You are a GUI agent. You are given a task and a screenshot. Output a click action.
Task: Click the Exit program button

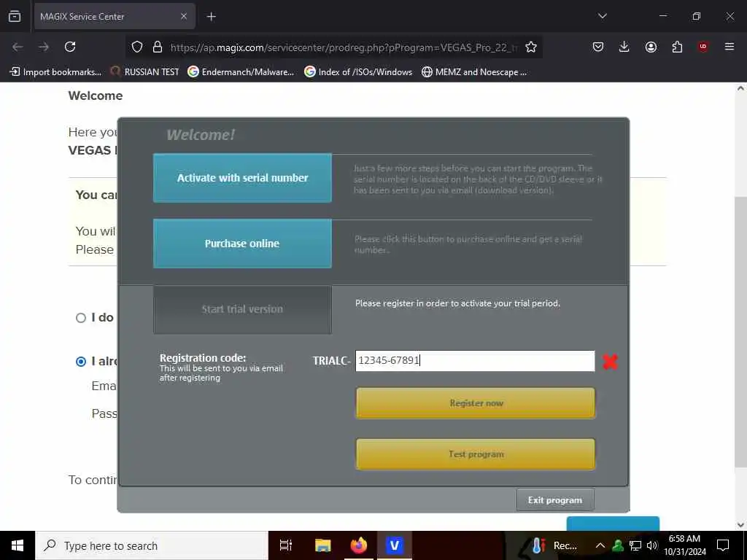coord(555,500)
